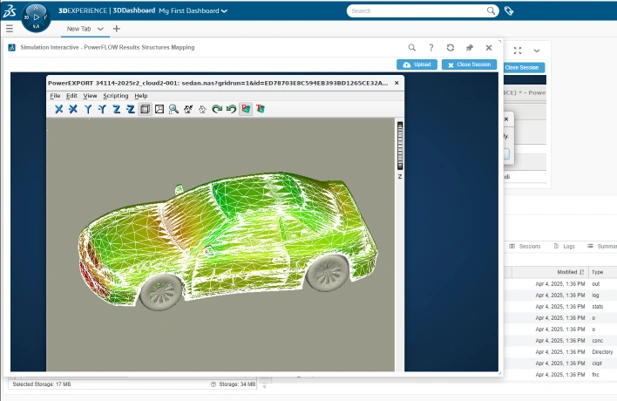Click the Close Session button in widget

click(x=469, y=65)
